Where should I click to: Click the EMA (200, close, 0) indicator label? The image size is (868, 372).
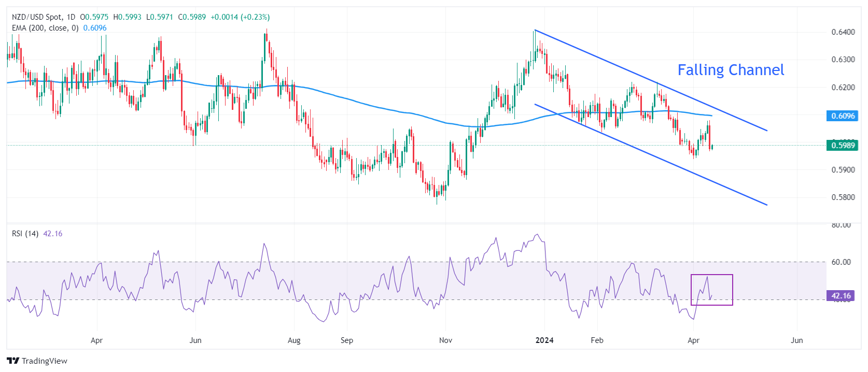coord(45,28)
